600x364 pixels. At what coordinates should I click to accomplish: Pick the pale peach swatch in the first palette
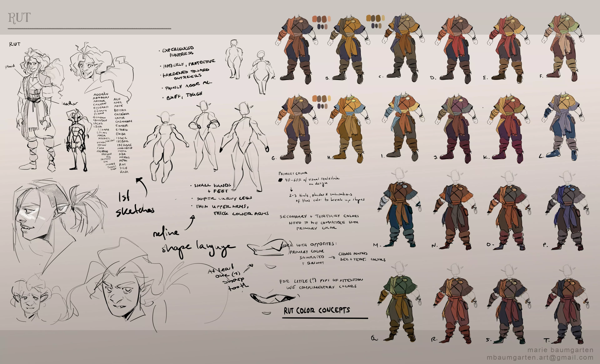(x=329, y=19)
